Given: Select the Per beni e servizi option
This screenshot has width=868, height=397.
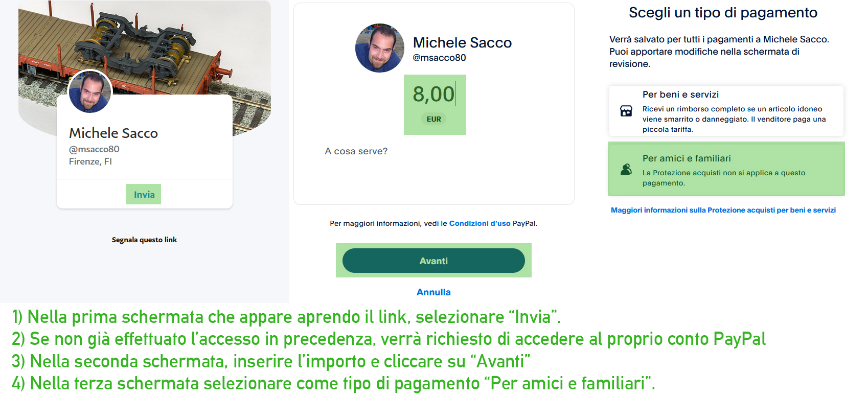Looking at the screenshot, I should [x=726, y=111].
